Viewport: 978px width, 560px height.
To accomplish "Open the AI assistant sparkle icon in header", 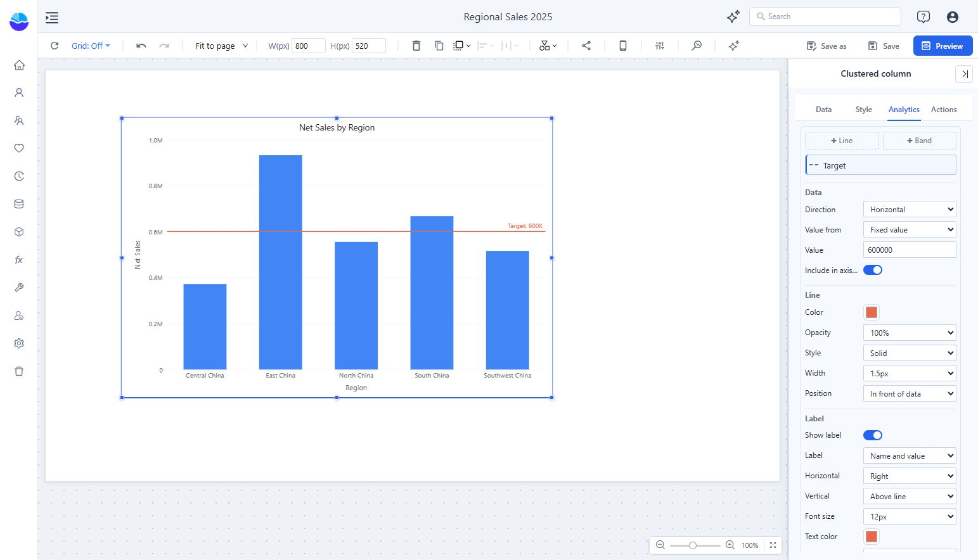I will coord(733,17).
